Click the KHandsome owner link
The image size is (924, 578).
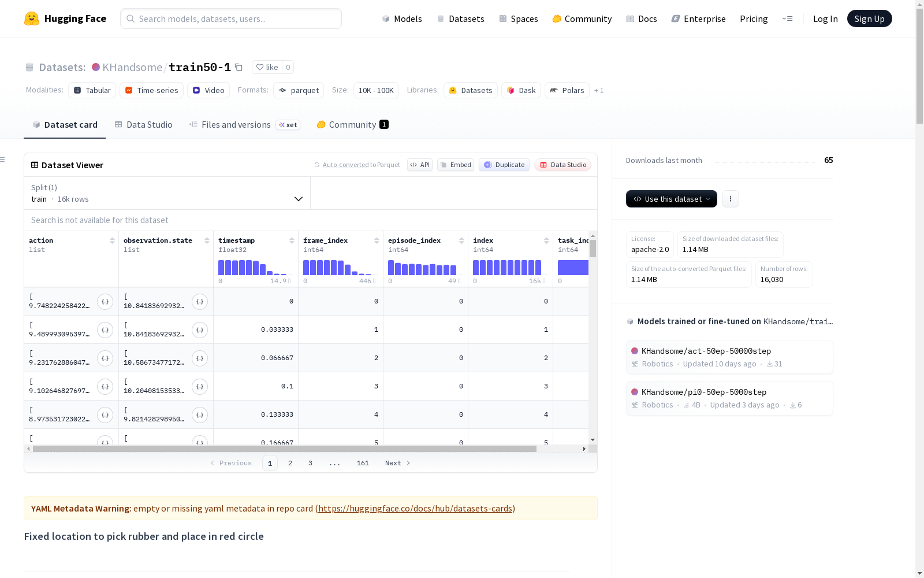(x=132, y=67)
